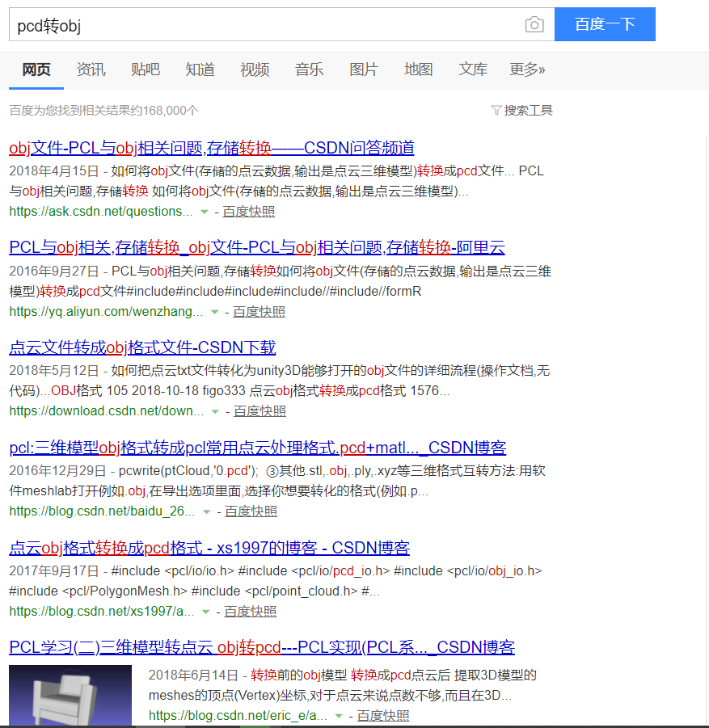Open 百度快照 for the blog.csdn.net/baidu_26 result
This screenshot has height=728, width=709.
tap(251, 511)
